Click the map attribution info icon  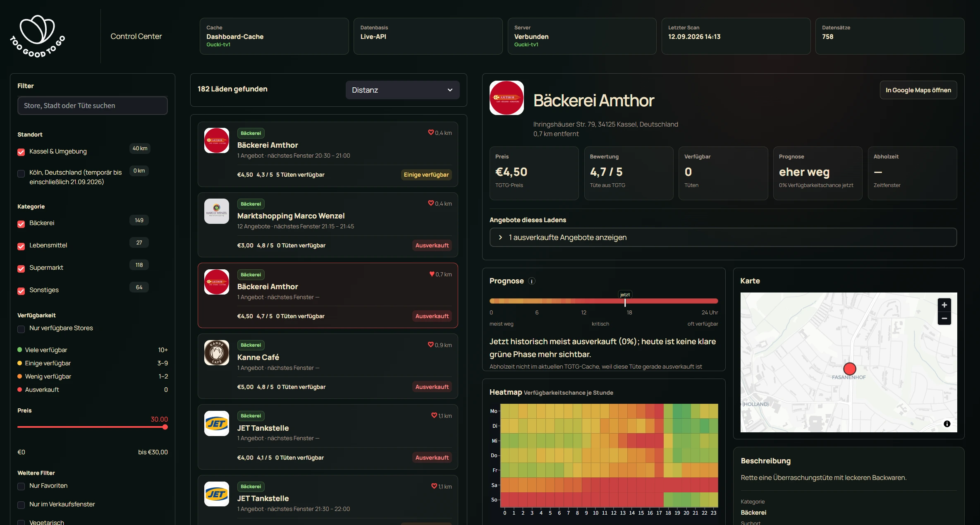tap(947, 424)
